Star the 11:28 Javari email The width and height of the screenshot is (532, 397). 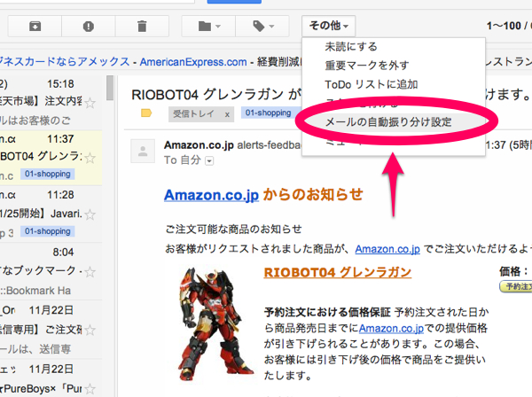90,214
